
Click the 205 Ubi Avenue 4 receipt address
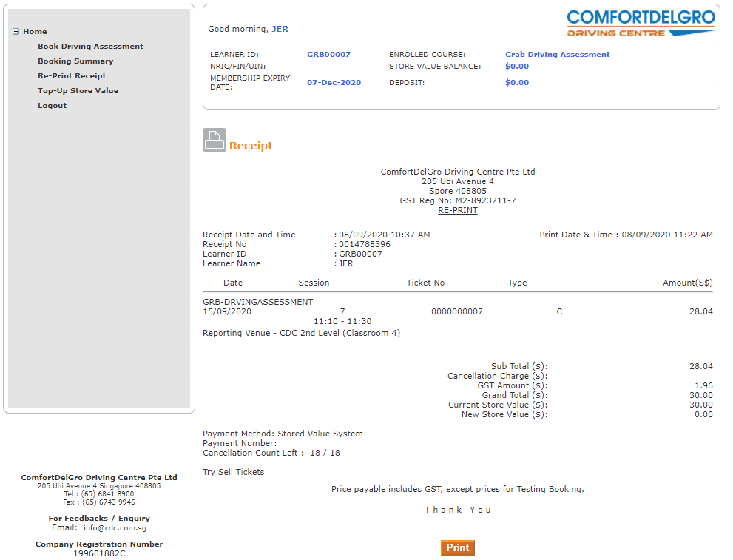click(458, 181)
